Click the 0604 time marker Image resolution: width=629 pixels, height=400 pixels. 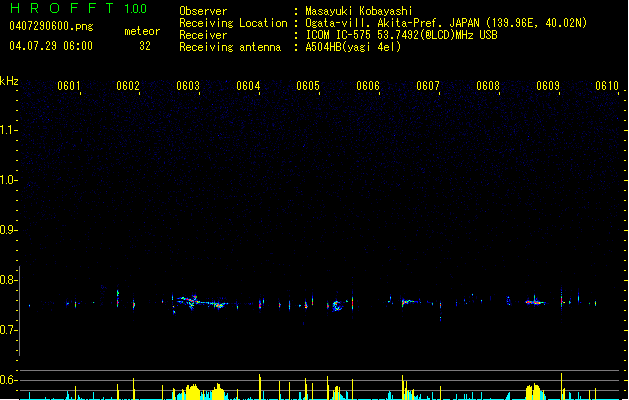coord(248,86)
